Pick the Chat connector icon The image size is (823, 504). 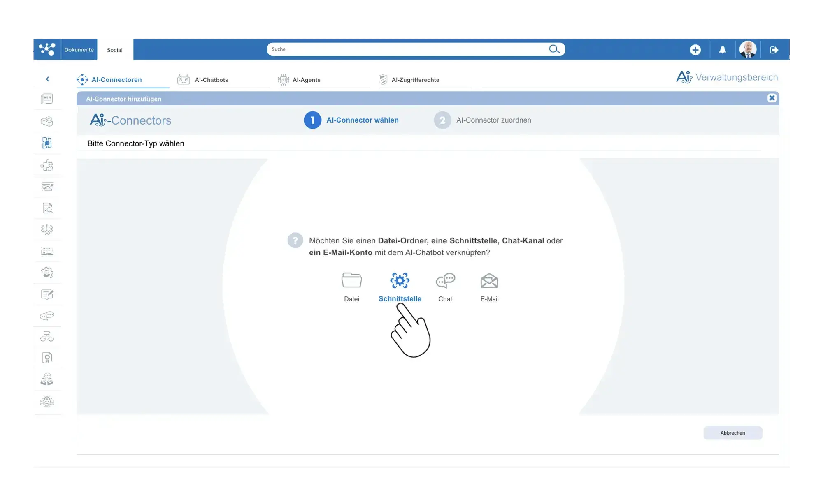(445, 280)
